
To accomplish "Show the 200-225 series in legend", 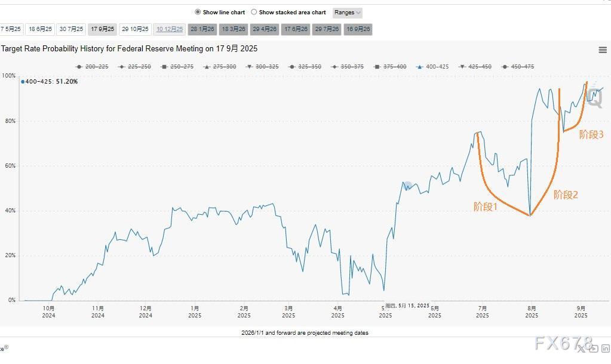I will coord(93,67).
